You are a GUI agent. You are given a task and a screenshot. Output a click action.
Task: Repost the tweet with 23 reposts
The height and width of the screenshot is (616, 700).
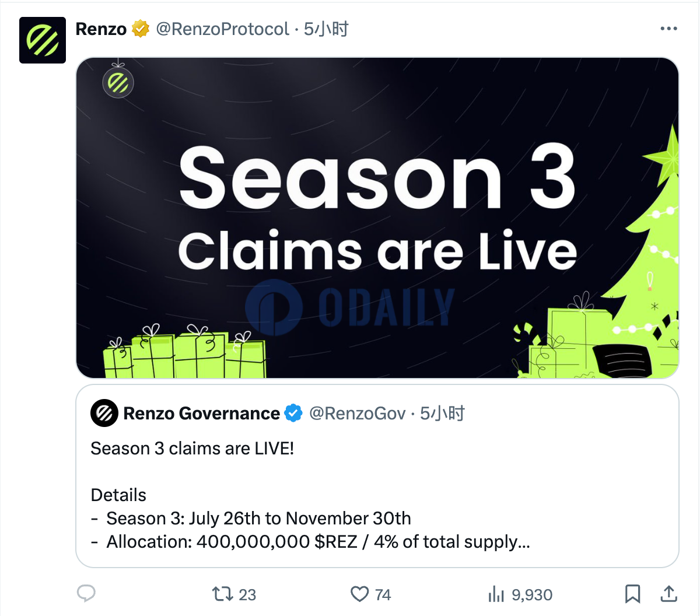(234, 594)
